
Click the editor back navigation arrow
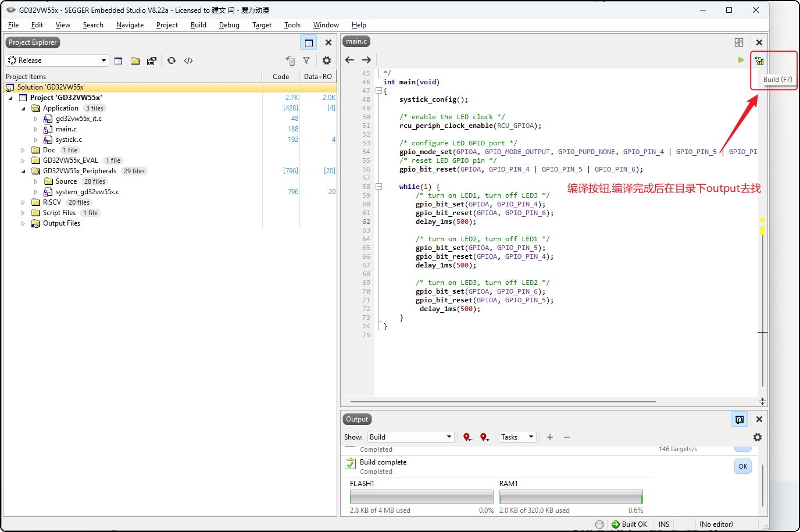tap(349, 60)
